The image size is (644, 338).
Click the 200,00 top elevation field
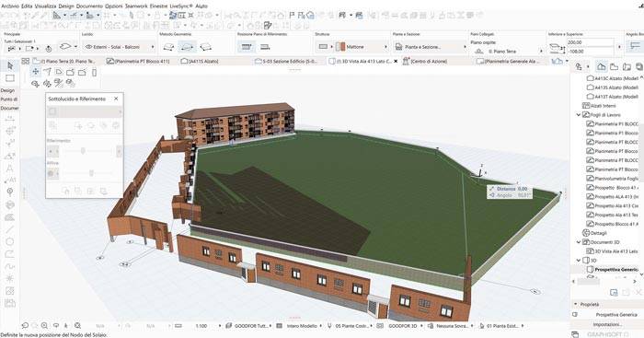590,42
